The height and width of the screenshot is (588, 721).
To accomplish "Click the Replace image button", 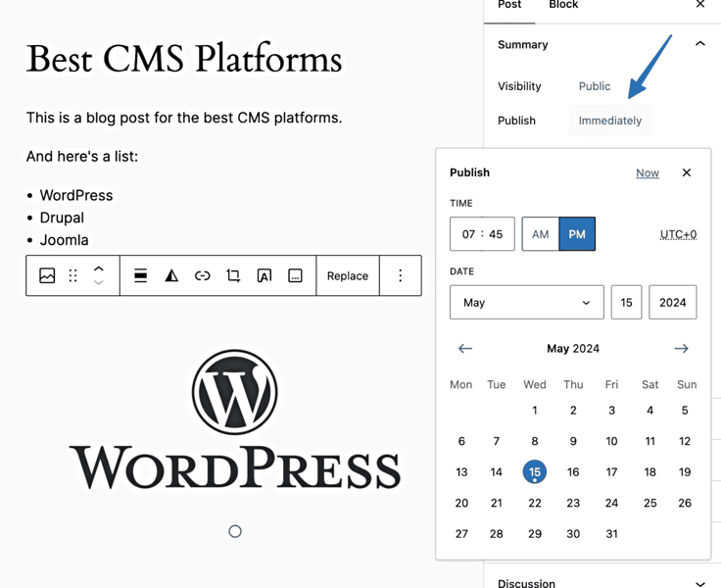I will coord(348,275).
